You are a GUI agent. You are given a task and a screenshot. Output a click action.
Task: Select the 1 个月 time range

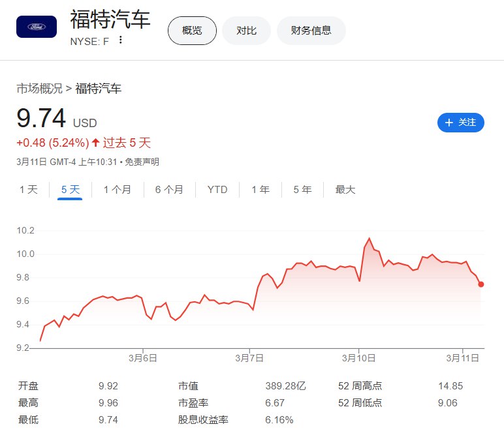[x=118, y=189]
